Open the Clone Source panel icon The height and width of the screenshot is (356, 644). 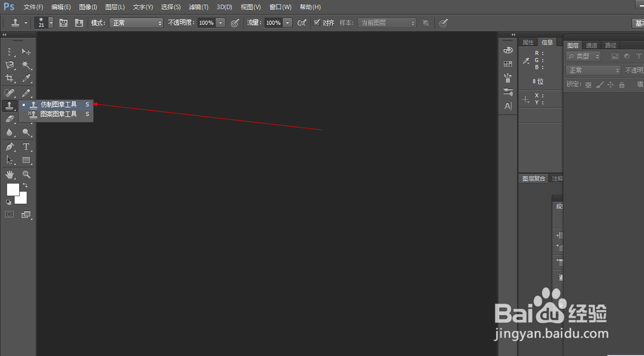point(79,23)
